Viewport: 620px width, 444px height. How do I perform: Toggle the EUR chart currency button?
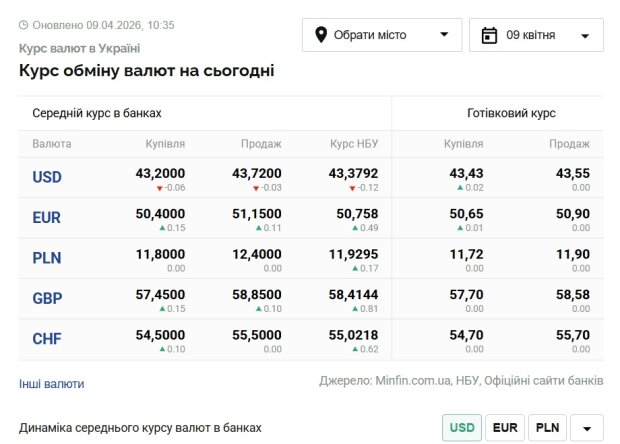[x=505, y=428]
